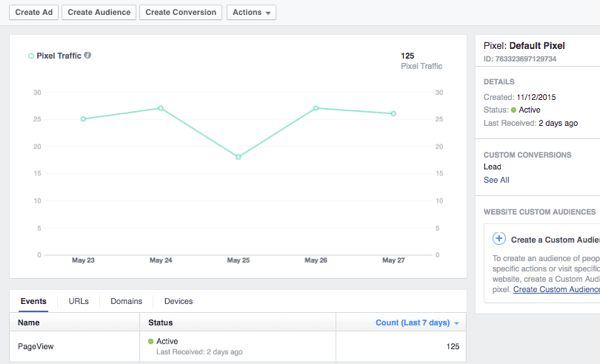The image size is (600, 364).
Task: Click Last Received 2 days ago in Details
Action: tap(531, 123)
